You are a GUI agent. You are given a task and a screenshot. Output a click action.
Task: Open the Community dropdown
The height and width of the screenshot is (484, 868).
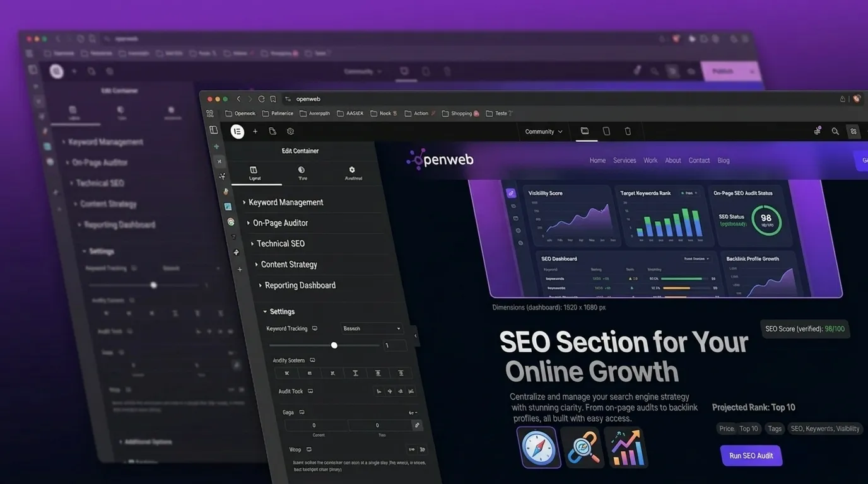(544, 132)
